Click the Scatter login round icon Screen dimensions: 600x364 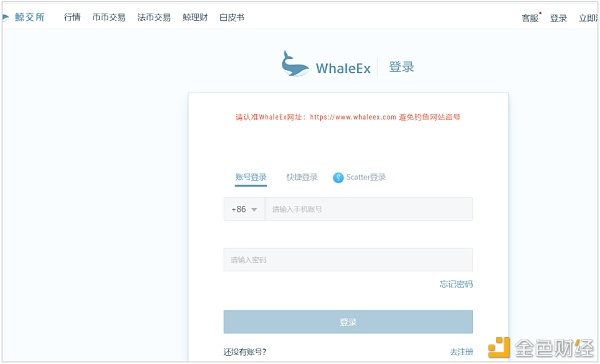point(338,178)
